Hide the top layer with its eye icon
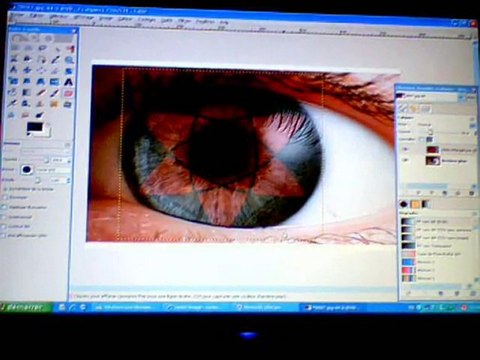This screenshot has height=360, width=480. [x=406, y=149]
